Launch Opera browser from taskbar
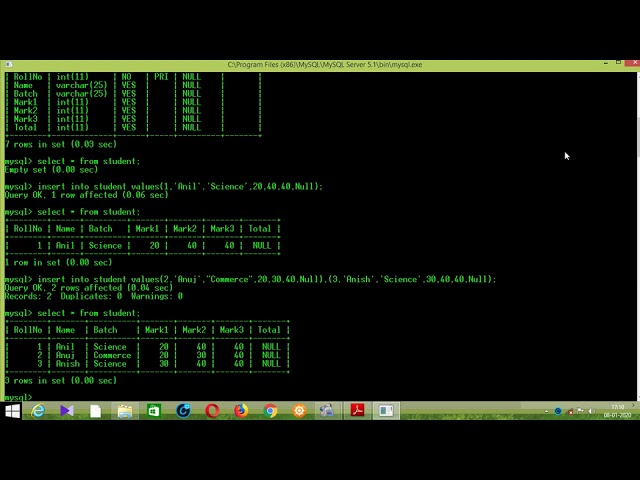Image resolution: width=640 pixels, height=480 pixels. coord(212,411)
